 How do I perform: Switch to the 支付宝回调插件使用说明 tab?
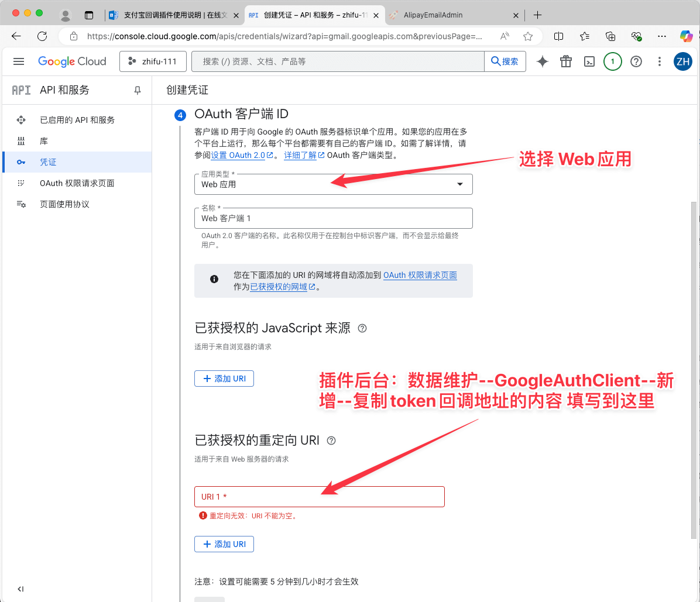coord(175,15)
